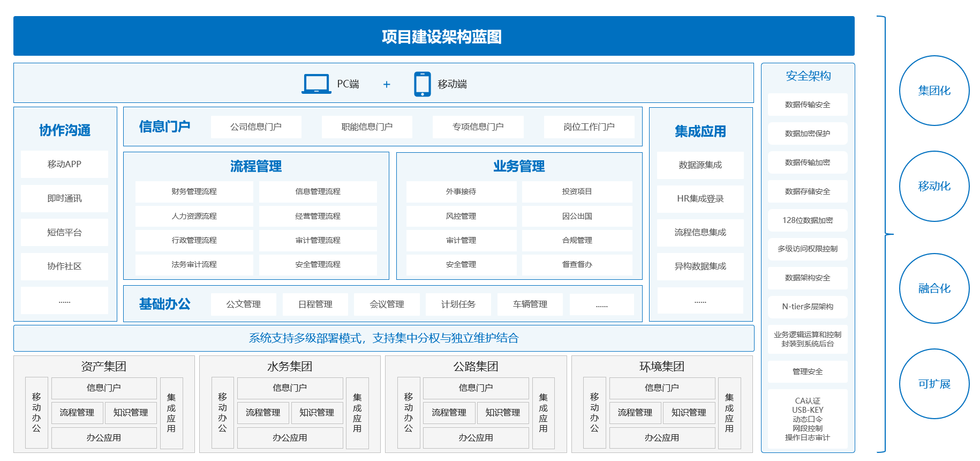Open 专项信息门户
The width and height of the screenshot is (980, 461).
[x=478, y=127]
